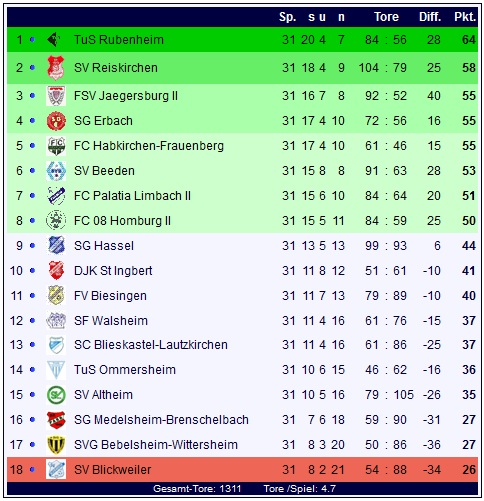Screen dimensions: 484x501
Task: Click the SV Altheim green circle logo
Action: (56, 395)
